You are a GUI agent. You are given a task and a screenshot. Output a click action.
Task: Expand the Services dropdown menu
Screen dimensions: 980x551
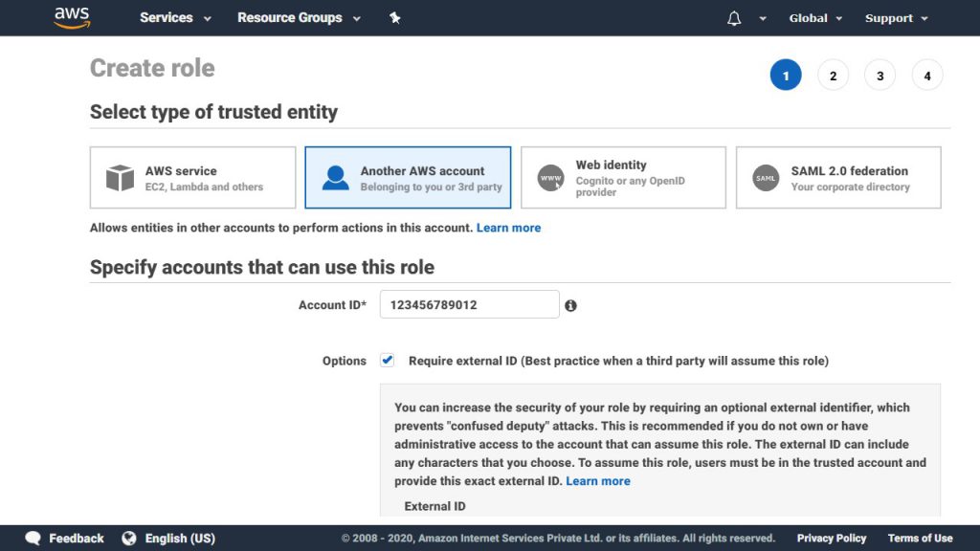tap(175, 18)
